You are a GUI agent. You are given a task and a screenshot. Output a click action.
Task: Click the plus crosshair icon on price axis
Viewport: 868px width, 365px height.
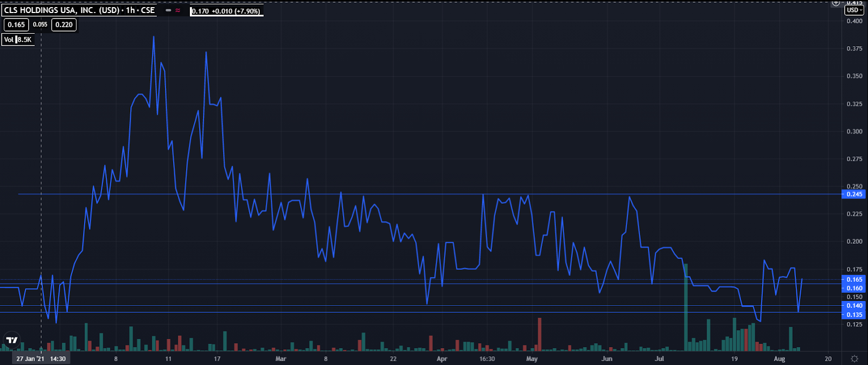pos(836,3)
